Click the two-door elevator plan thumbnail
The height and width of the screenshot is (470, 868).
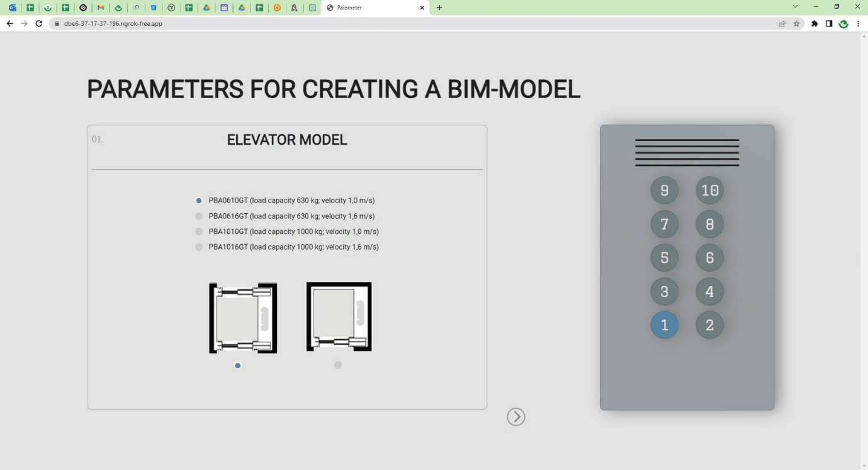tap(243, 318)
